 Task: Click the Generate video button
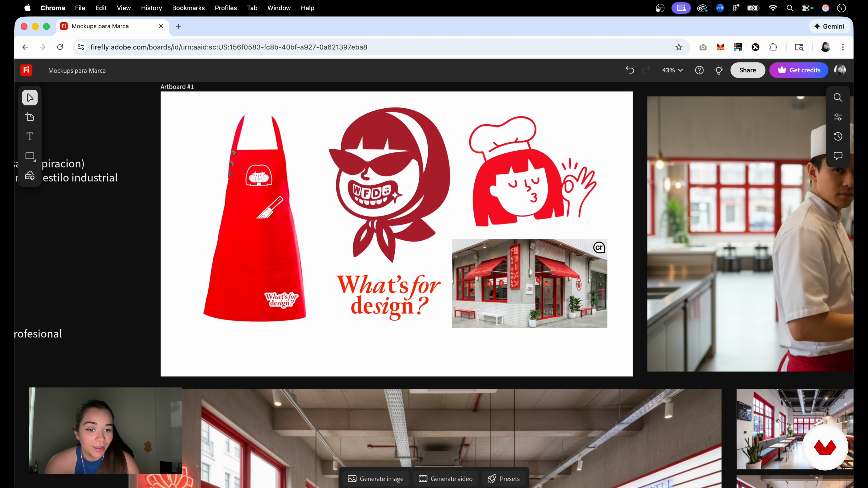[x=446, y=479]
